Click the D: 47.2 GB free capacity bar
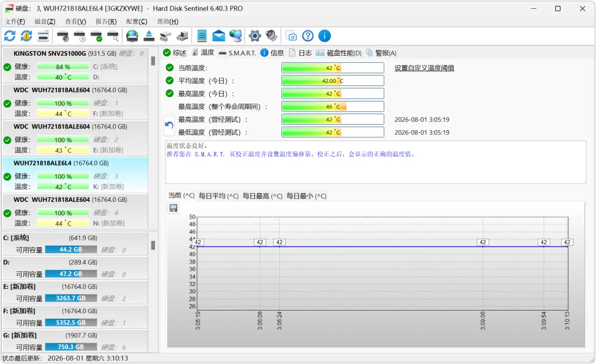This screenshot has width=596, height=364. (71, 274)
